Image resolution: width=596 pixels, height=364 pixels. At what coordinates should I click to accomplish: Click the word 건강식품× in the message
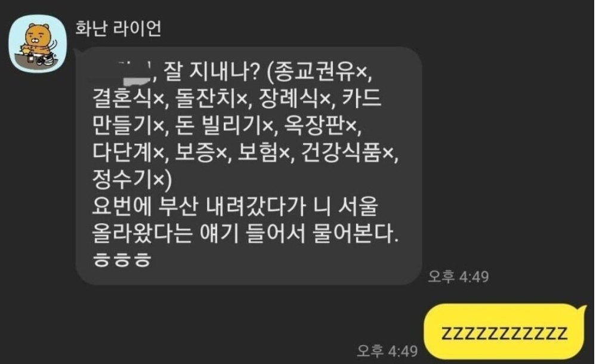347,152
